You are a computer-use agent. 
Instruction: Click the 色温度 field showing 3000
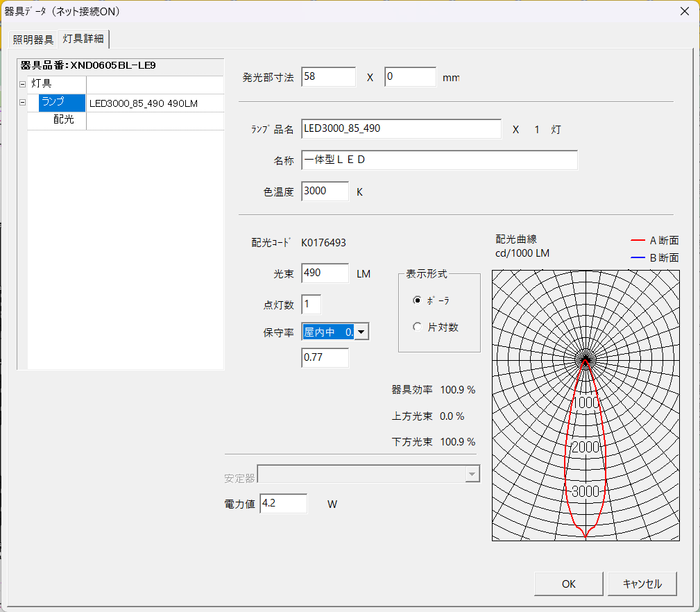pos(325,192)
